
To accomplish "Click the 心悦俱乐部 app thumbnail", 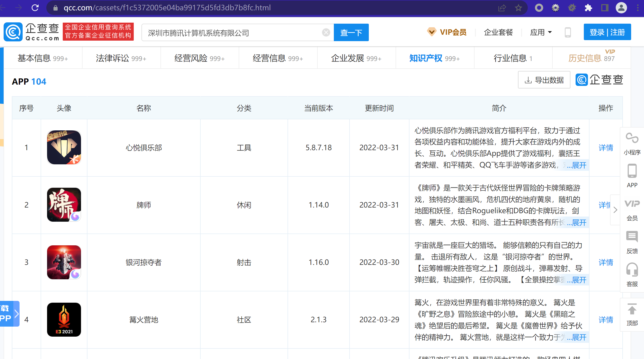I will 64,147.
